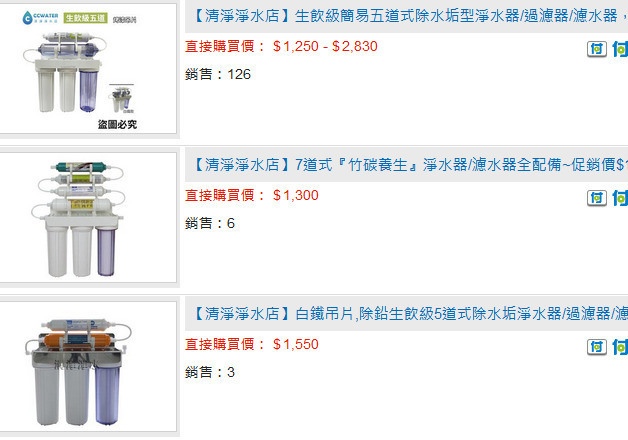Click the $1,300 direct purchase price
Viewport: 628px width, 440px height.
(296, 195)
